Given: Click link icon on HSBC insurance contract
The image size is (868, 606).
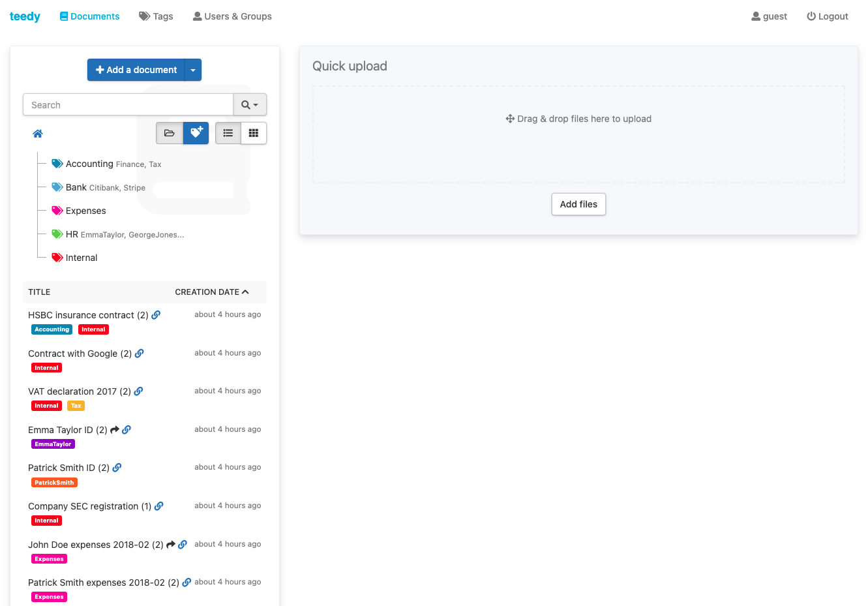Looking at the screenshot, I should (x=156, y=315).
